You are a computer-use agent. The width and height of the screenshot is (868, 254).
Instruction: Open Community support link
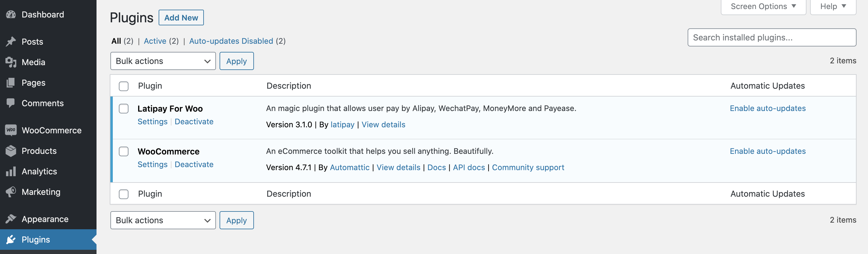(x=528, y=167)
